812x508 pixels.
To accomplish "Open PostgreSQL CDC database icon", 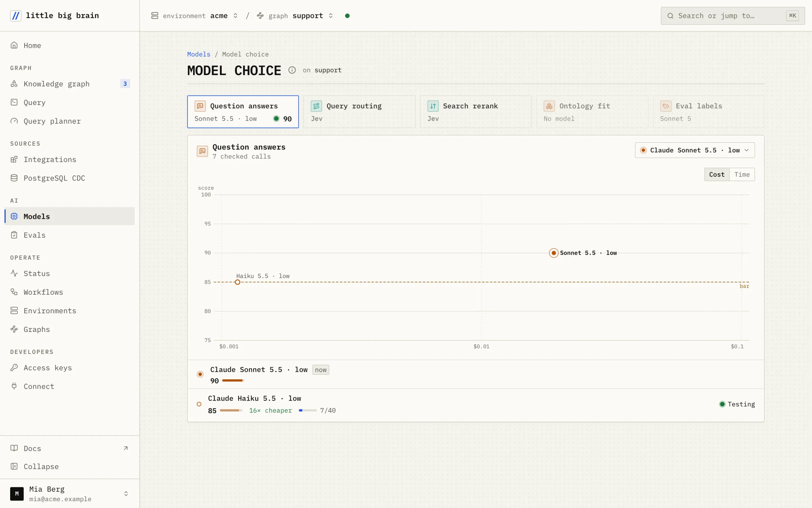I will [x=14, y=178].
